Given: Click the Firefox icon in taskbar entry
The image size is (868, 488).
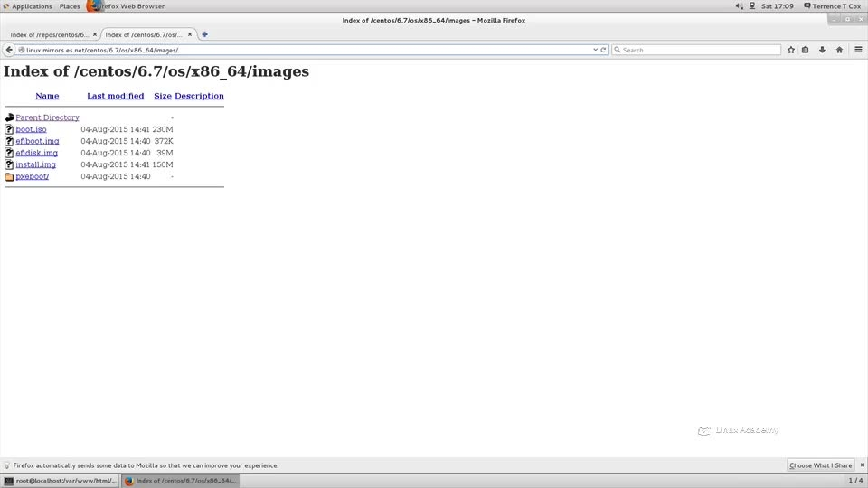Looking at the screenshot, I should click(x=129, y=481).
